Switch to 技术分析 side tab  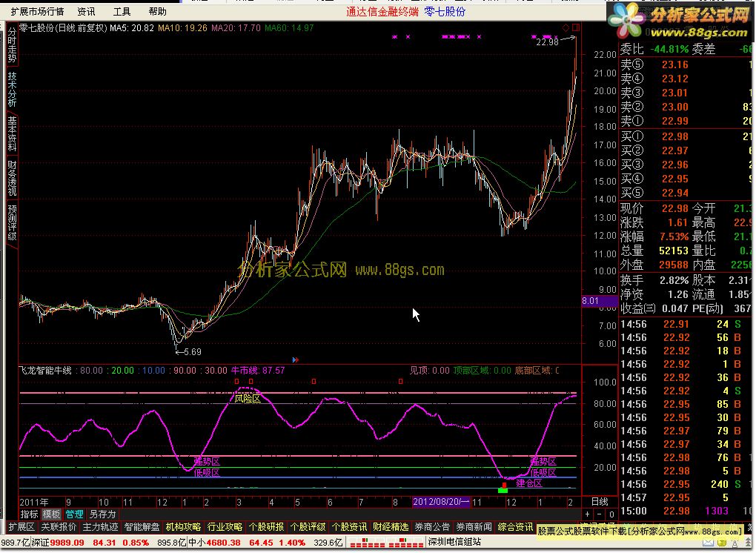tap(12, 89)
